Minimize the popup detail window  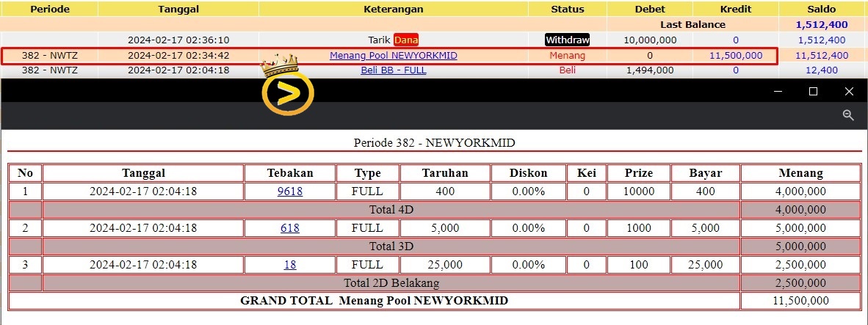point(778,91)
